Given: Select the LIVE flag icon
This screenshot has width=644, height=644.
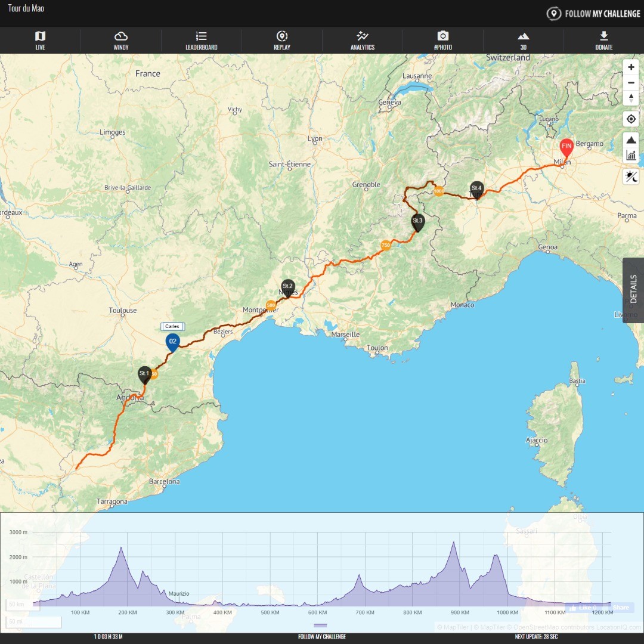Looking at the screenshot, I should (x=40, y=39).
